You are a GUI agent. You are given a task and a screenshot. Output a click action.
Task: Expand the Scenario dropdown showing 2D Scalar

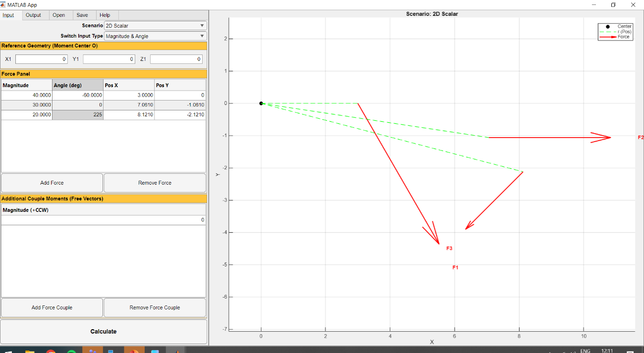pos(155,26)
